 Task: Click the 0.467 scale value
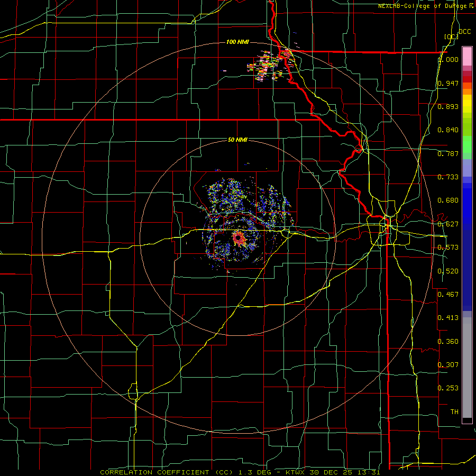(x=448, y=295)
